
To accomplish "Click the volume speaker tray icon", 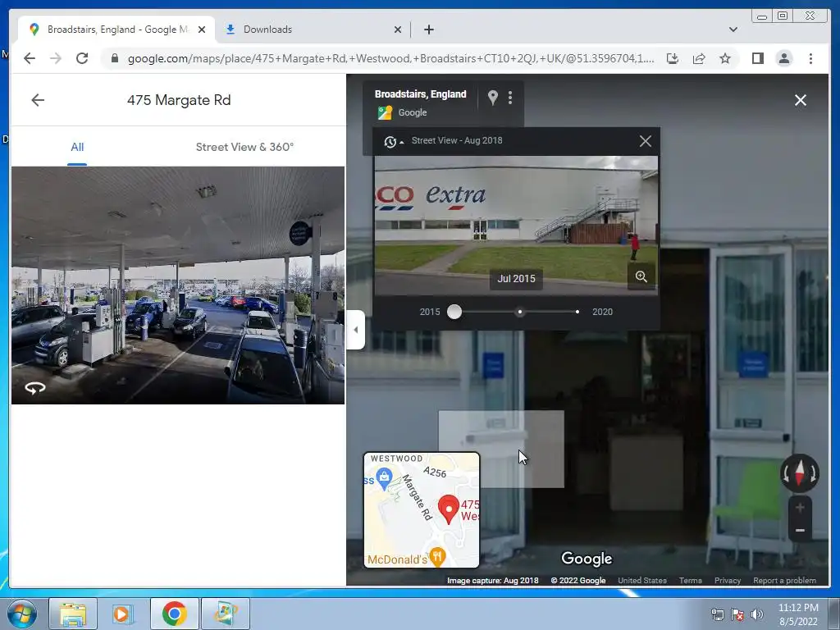I will point(756,614).
